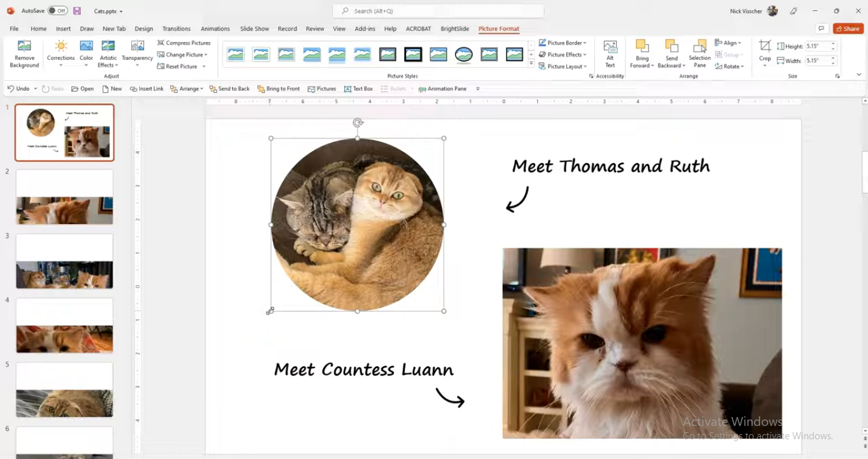Image resolution: width=868 pixels, height=459 pixels.
Task: Click the Transparency tool
Action: (x=136, y=53)
